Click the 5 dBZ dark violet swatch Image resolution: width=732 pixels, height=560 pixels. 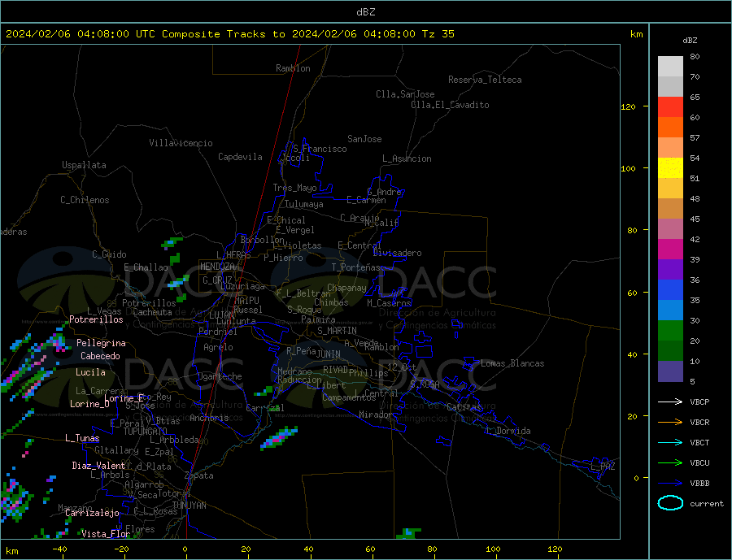670,371
